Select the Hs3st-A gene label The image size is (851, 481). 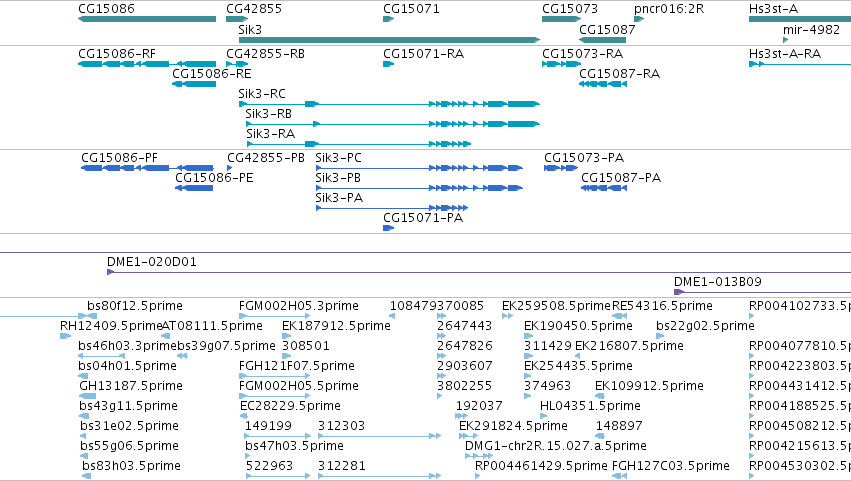[x=773, y=9]
